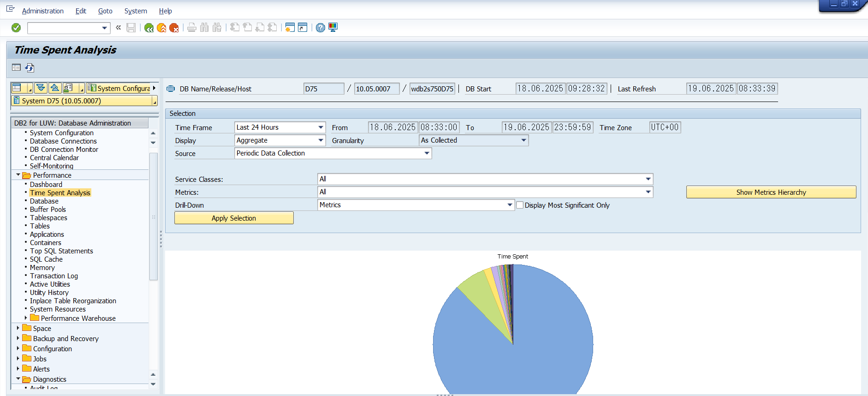Screen dimensions: 868x396
Task: Expand the Backup and Recovery folder
Action: pos(18,338)
